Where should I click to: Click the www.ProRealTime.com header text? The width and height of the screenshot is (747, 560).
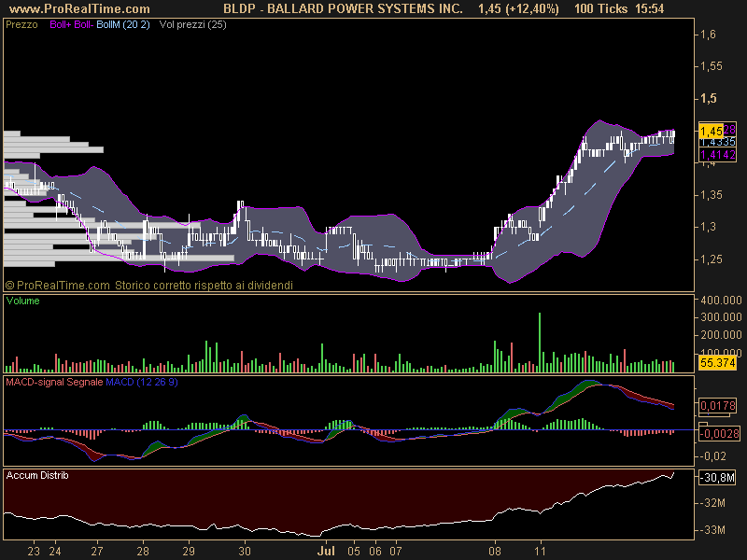(79, 8)
